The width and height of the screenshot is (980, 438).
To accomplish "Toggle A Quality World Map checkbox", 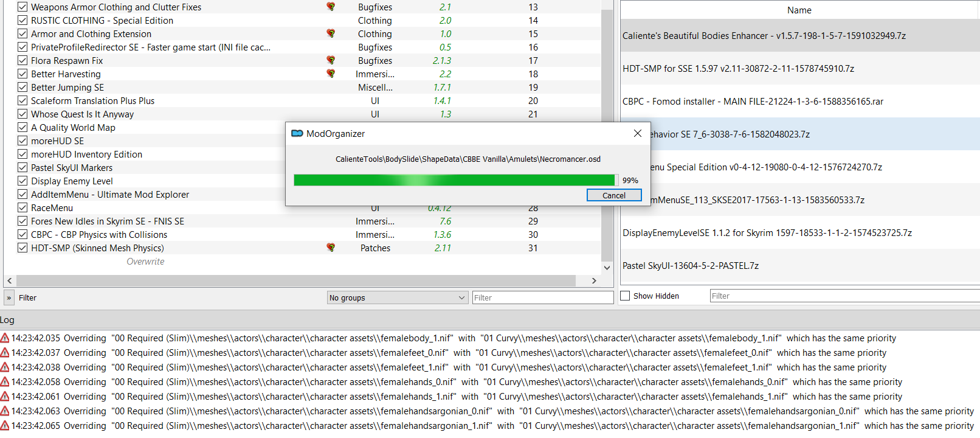I will [22, 127].
